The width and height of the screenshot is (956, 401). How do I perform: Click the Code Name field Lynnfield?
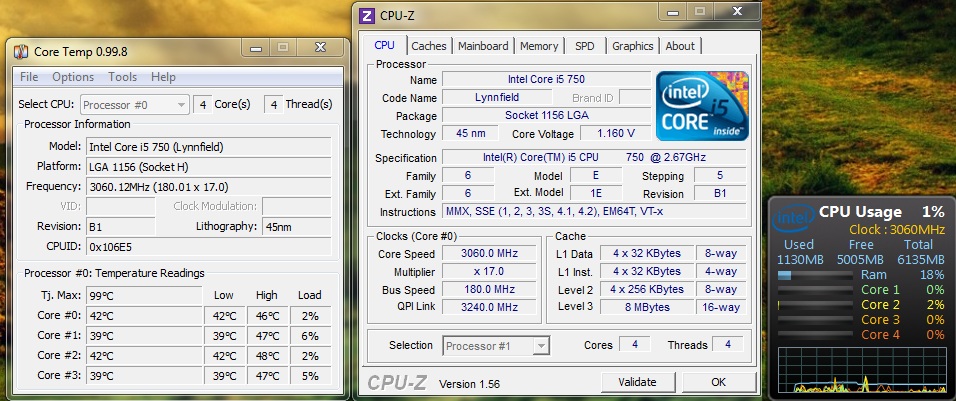click(x=497, y=98)
